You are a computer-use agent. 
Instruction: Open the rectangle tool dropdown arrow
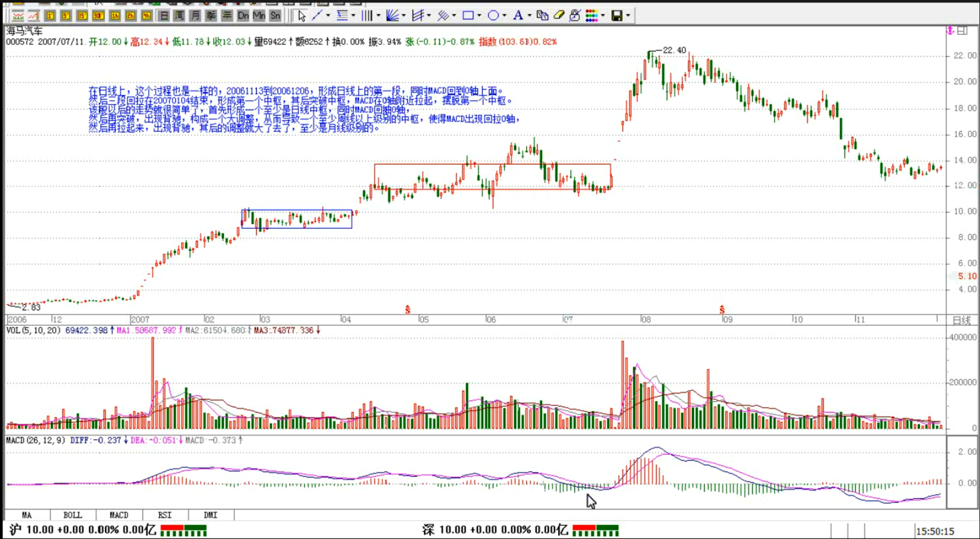[x=479, y=16]
